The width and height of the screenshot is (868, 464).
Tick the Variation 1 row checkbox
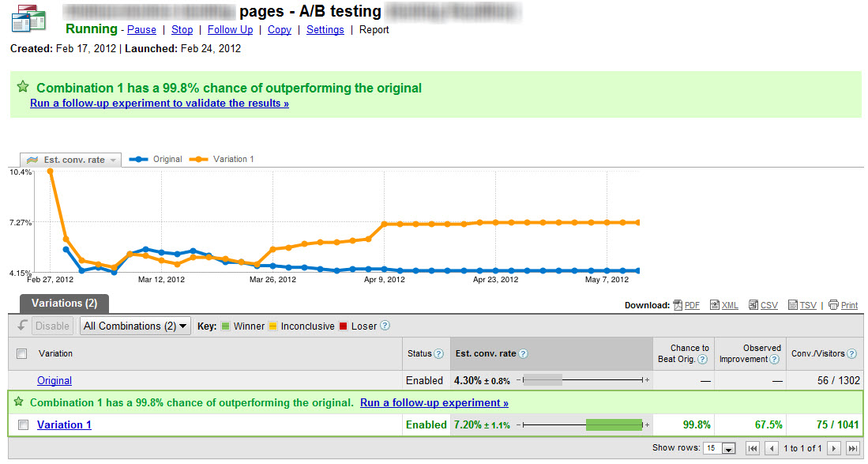(23, 424)
